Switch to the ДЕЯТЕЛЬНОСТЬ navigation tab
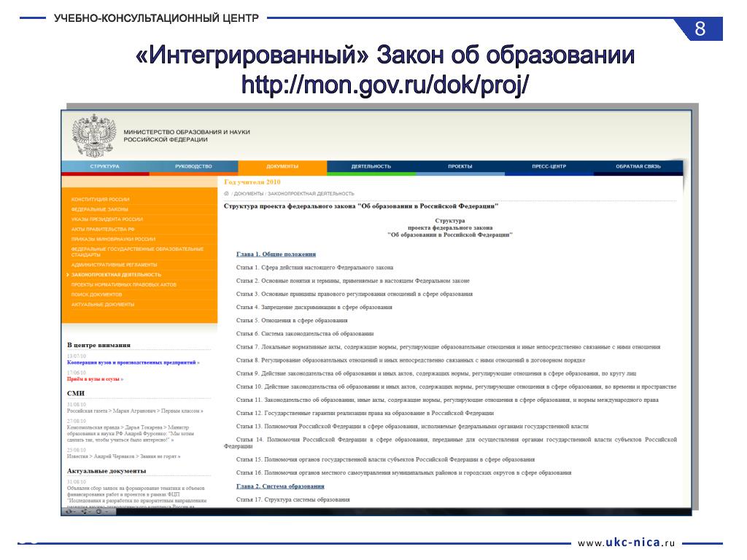The height and width of the screenshot is (560, 747). (371, 167)
